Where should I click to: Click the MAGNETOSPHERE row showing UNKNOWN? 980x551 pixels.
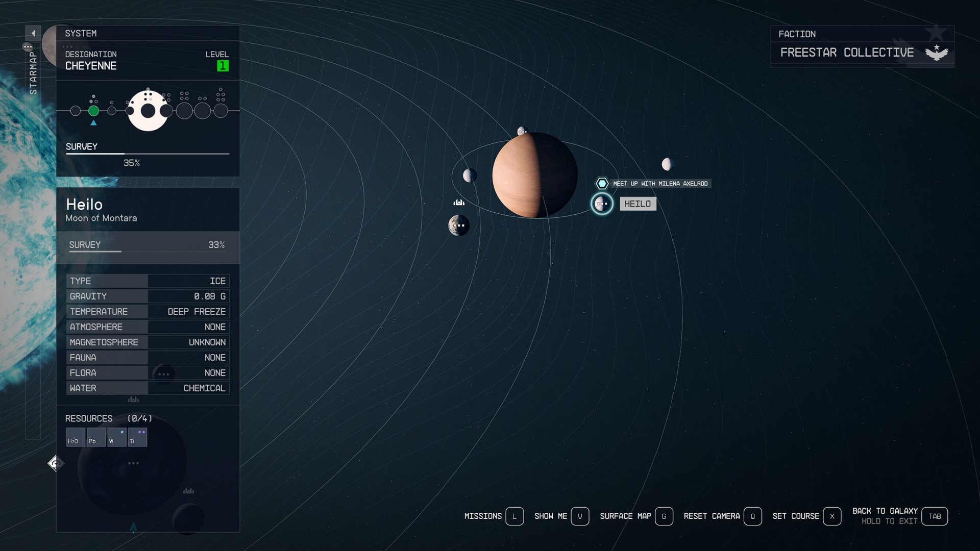148,342
